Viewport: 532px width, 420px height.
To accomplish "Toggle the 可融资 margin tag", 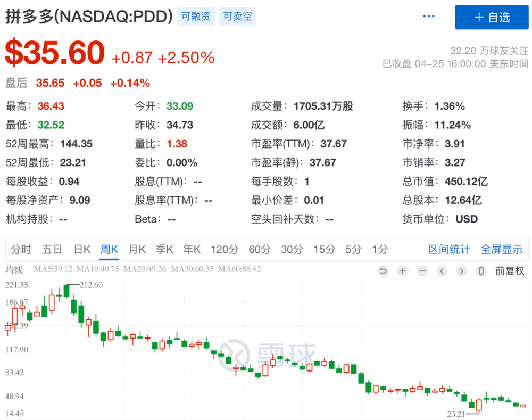I will click(x=196, y=17).
